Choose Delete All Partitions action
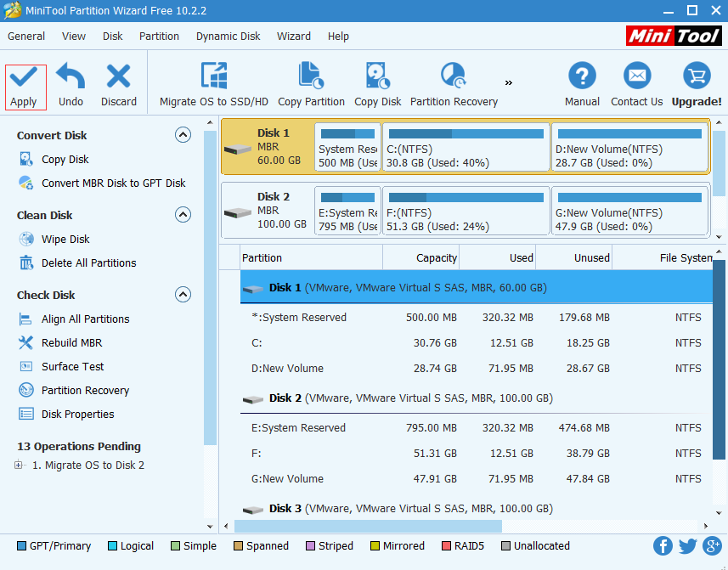Image resolution: width=728 pixels, height=570 pixels. 77,262
